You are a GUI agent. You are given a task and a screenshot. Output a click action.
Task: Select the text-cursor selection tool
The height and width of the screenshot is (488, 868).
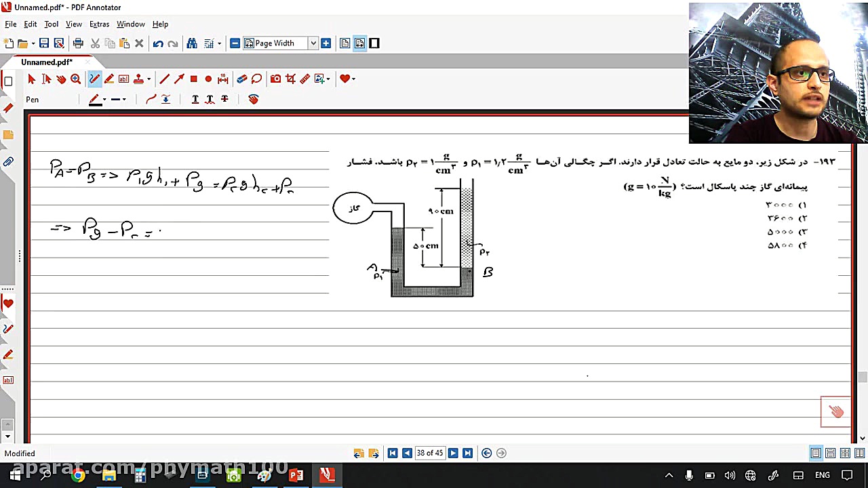click(46, 79)
